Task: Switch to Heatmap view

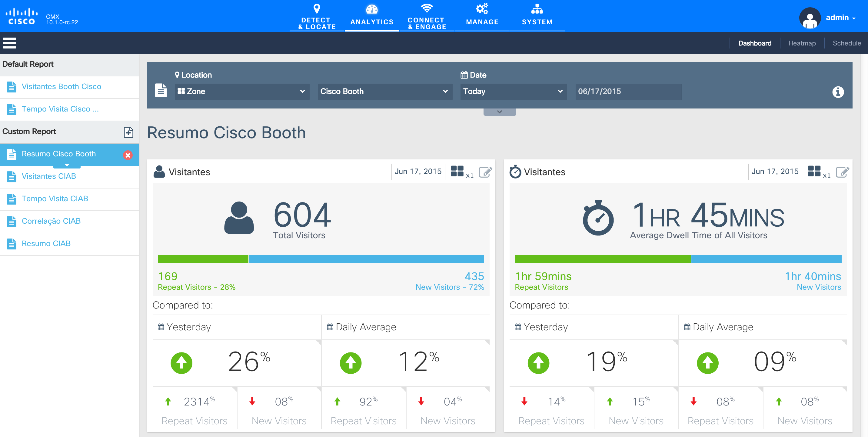Action: tap(802, 43)
